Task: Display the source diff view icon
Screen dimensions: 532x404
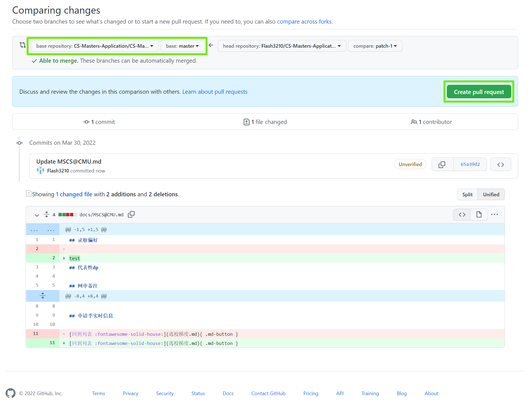Action: [x=462, y=215]
